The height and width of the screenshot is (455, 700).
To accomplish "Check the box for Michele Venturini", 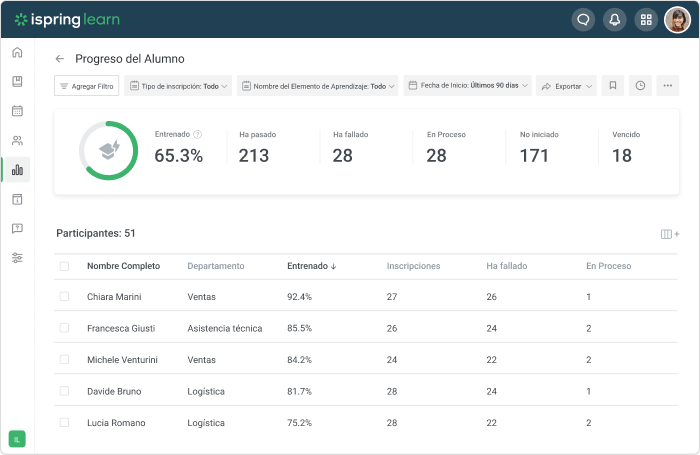I will coord(64,359).
